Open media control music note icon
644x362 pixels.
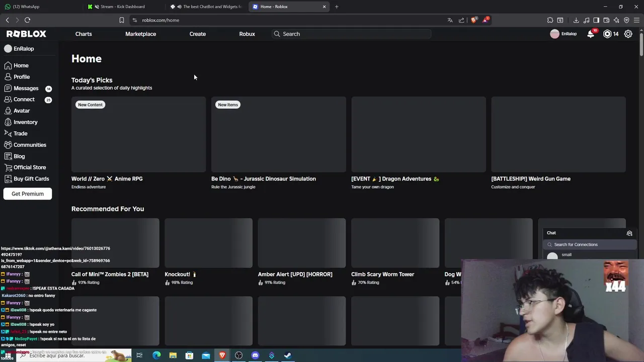[x=586, y=20]
